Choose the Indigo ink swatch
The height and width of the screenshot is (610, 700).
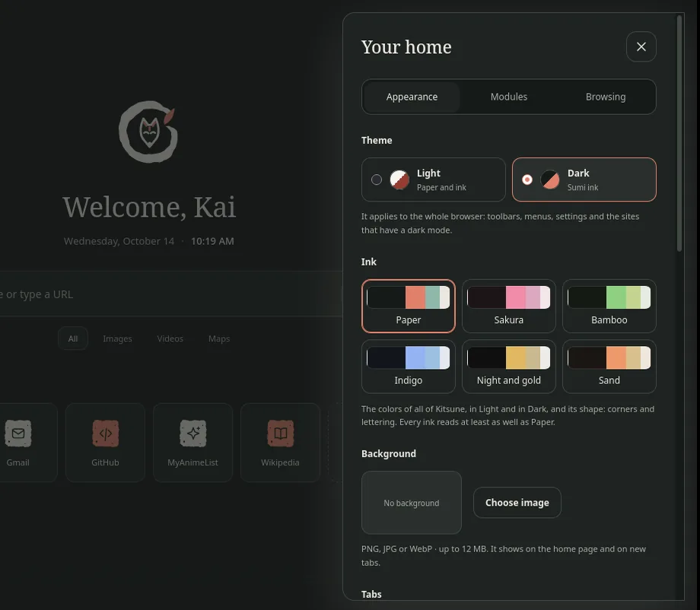click(408, 367)
